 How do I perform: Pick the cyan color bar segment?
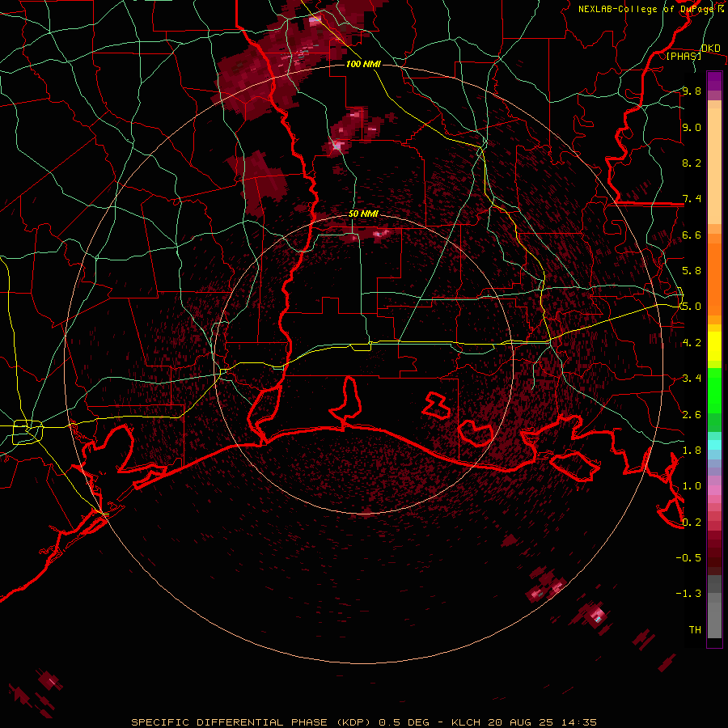(714, 445)
